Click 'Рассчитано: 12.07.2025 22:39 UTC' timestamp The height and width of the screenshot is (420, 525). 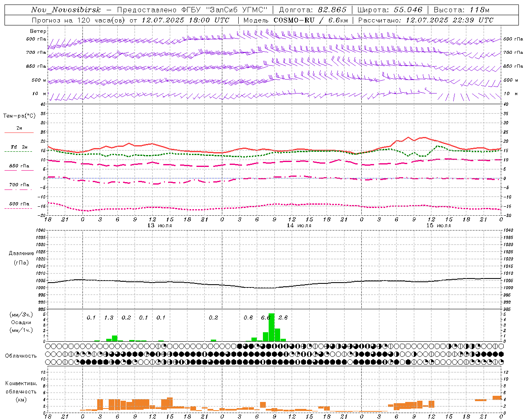pos(426,20)
